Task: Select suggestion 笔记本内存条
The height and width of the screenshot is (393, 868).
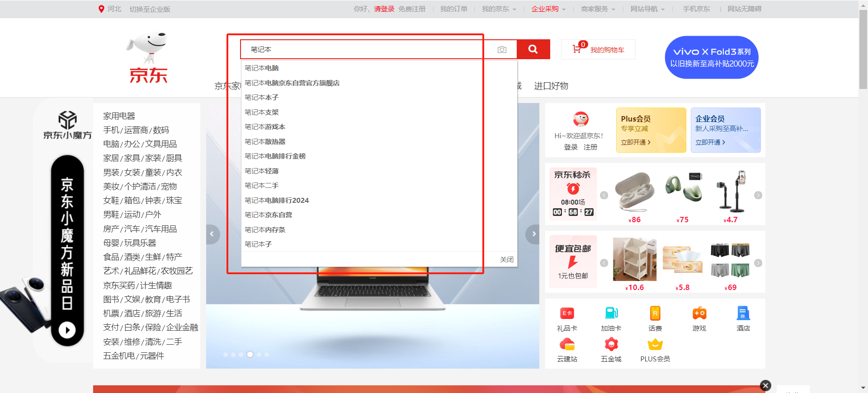Action: (x=379, y=230)
